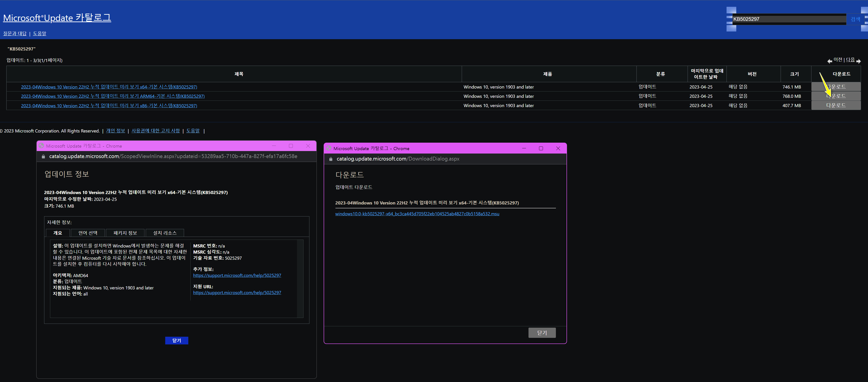868x382 pixels.
Task: Open the x86-기본 시스템 KB5025297 update link
Action: (109, 106)
